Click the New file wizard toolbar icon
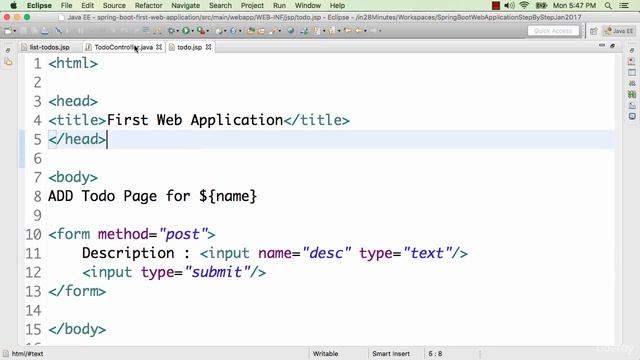This screenshot has height=360, width=640. 7,31
